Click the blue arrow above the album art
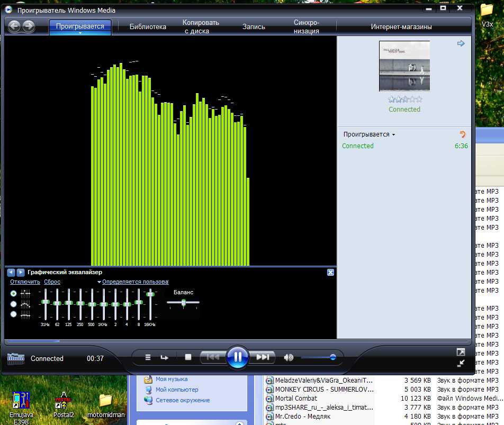504x425 pixels. [461, 43]
